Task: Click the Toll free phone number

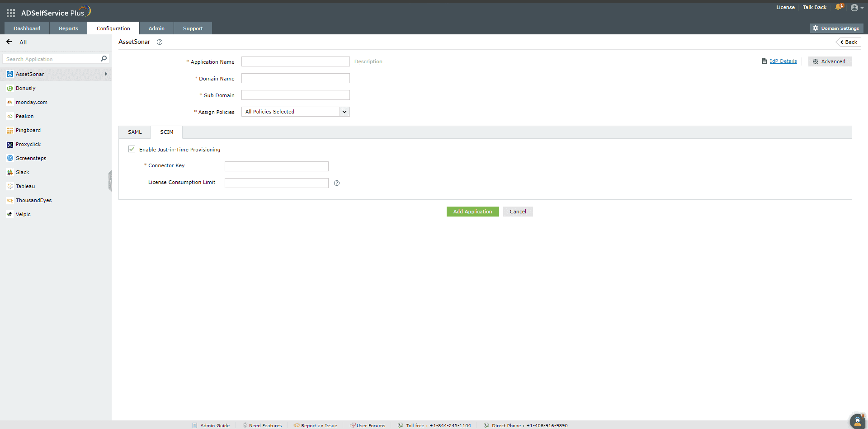Action: (x=450, y=425)
